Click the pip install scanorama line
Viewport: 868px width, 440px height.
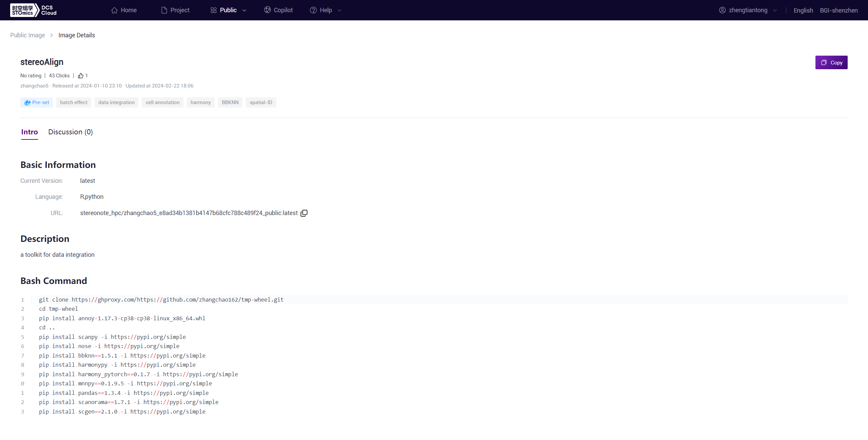coord(129,402)
